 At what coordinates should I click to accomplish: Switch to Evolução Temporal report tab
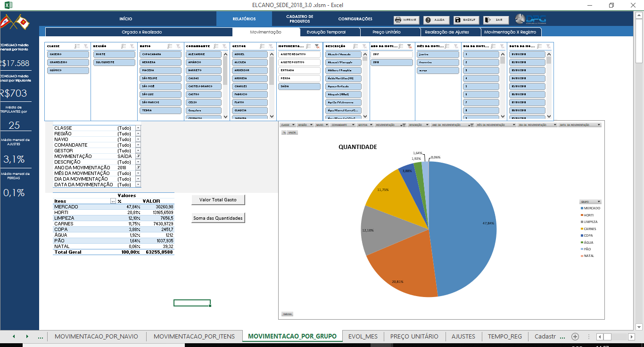point(326,32)
